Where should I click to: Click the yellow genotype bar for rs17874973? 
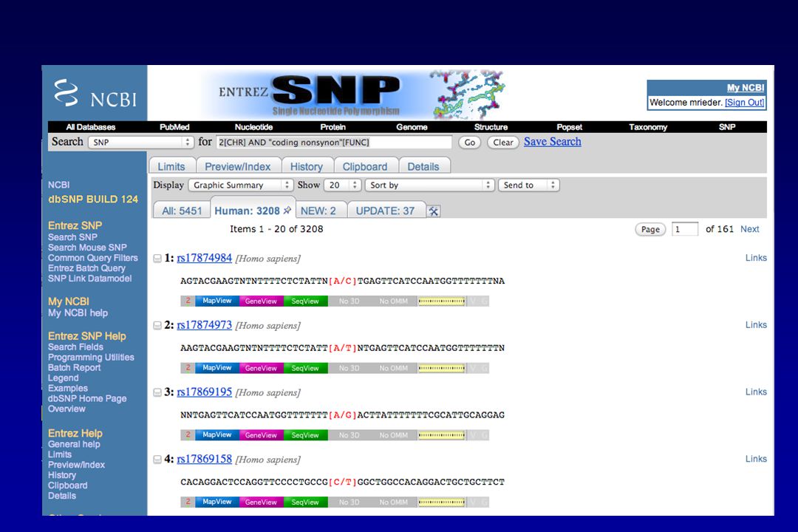coord(441,368)
